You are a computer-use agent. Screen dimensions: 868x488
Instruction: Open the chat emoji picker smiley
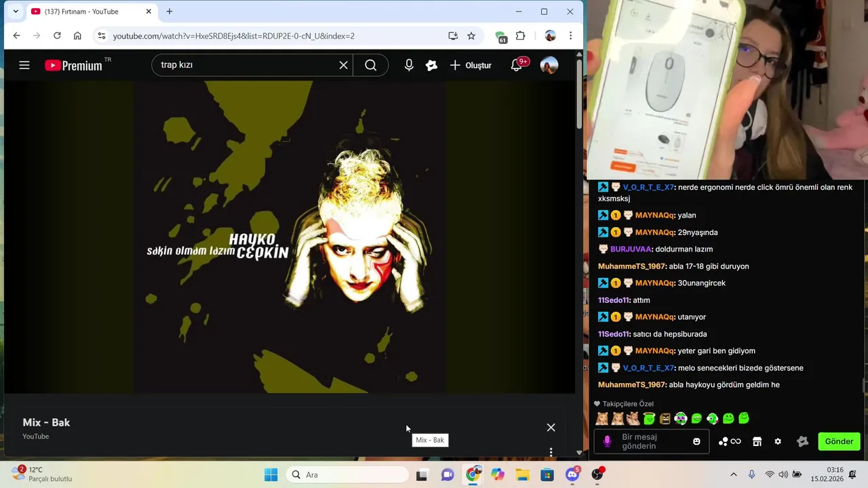coord(696,442)
